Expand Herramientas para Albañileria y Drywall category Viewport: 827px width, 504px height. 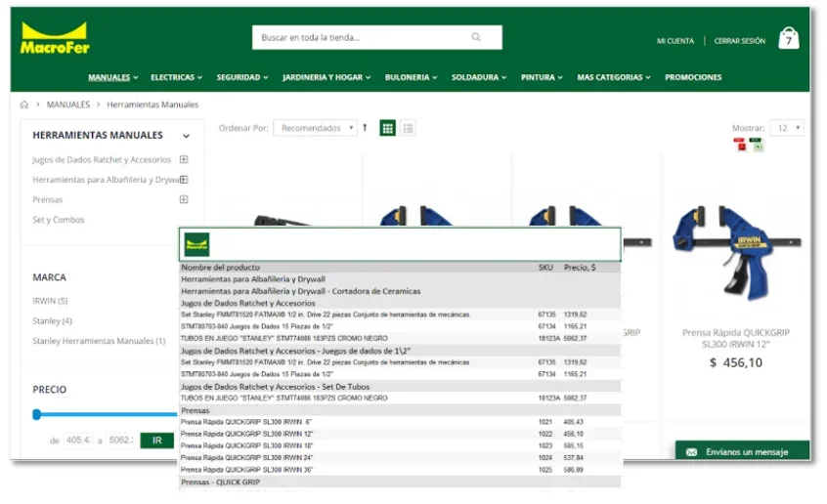point(184,180)
